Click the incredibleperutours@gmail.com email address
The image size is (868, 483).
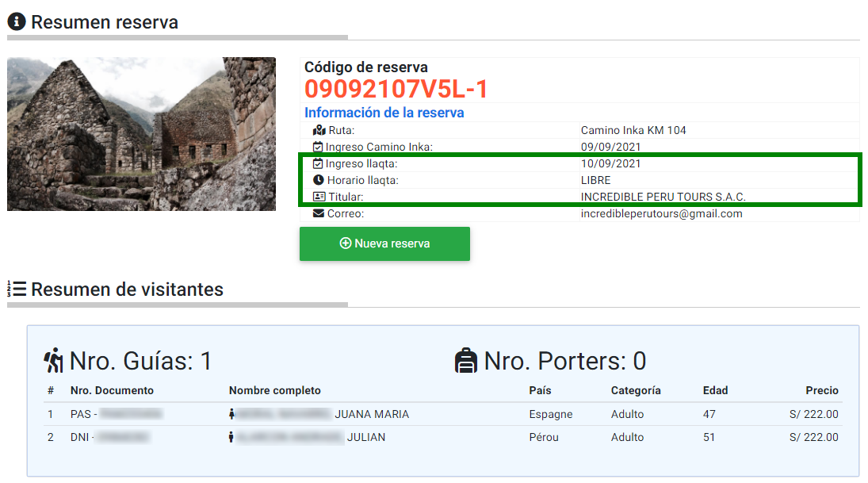[661, 213]
